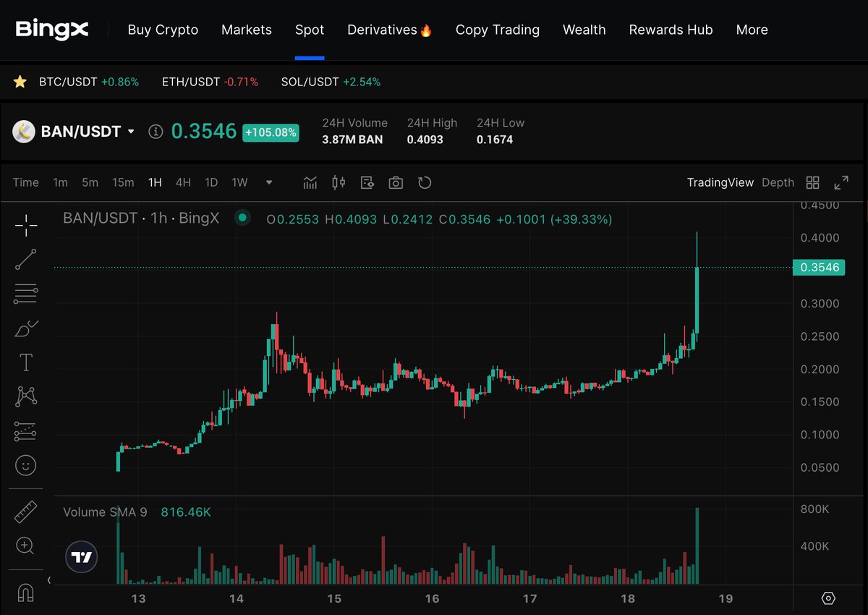Go to Rewards Hub
This screenshot has height=615, width=868.
pos(671,30)
